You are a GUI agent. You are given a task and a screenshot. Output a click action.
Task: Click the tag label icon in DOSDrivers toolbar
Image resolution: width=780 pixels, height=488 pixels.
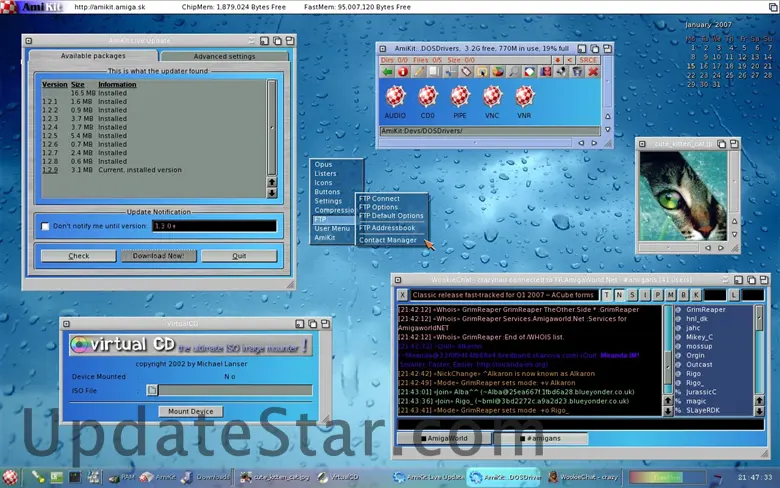[x=466, y=72]
